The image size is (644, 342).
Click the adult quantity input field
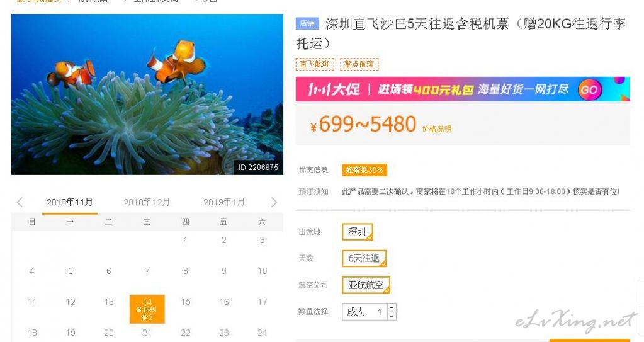pos(365,312)
